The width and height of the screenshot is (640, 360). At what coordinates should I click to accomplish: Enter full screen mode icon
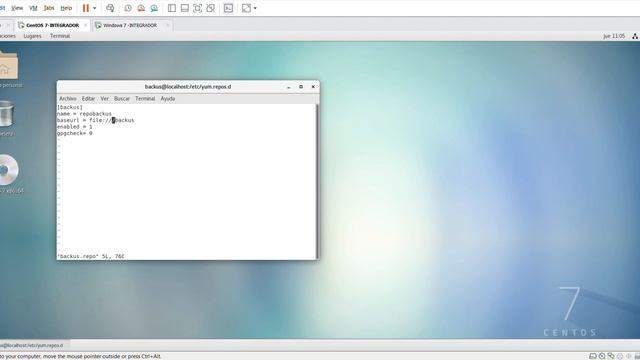coord(198,8)
